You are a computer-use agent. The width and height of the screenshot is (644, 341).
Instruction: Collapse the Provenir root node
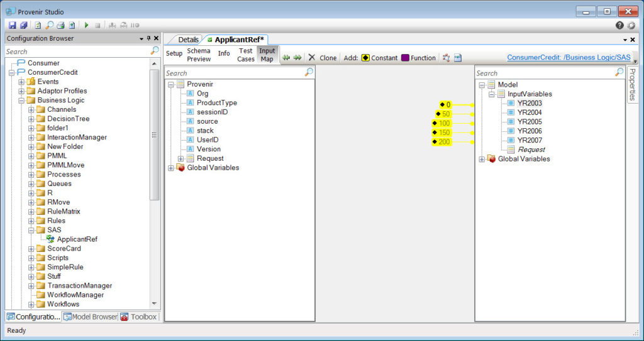171,84
